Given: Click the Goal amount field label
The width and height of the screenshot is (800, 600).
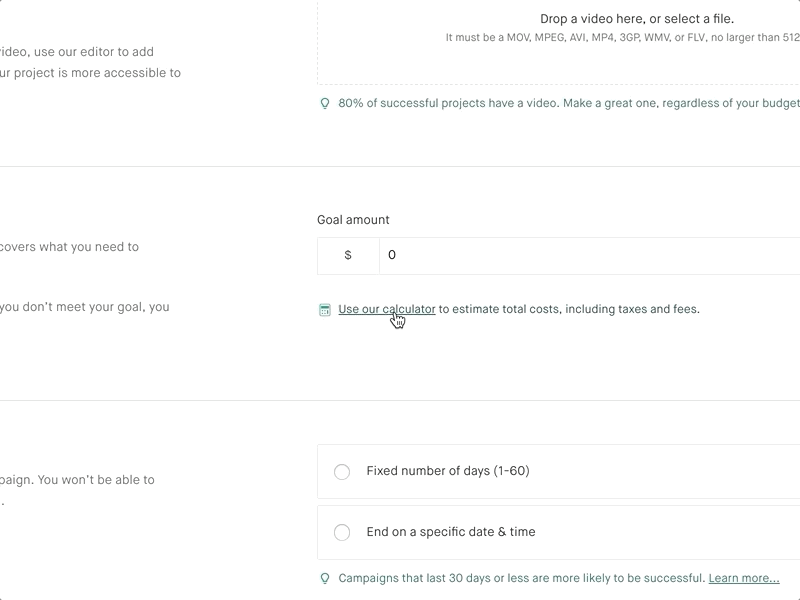Looking at the screenshot, I should point(353,220).
